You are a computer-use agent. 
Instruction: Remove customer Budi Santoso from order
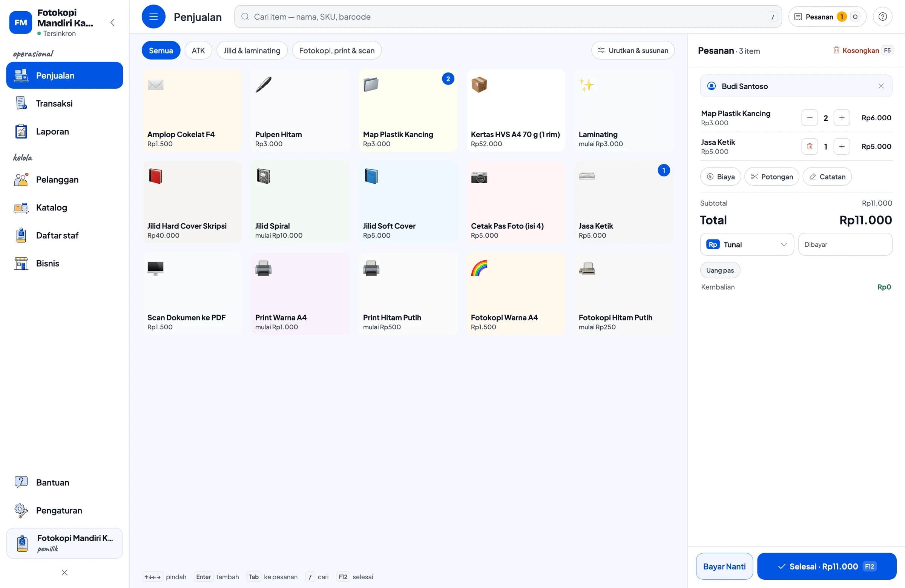click(x=881, y=86)
